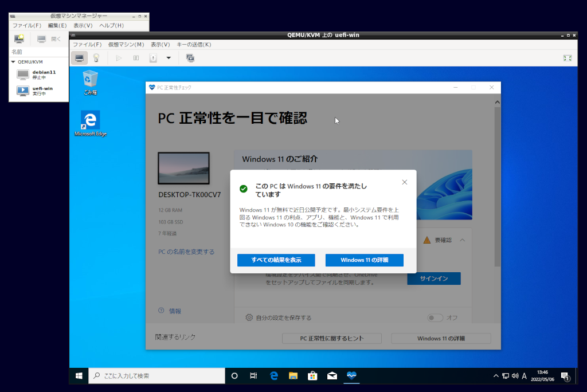Viewport: 587px width, 392px height.
Task: Collapse the 要確認 section chevron
Action: (x=463, y=240)
